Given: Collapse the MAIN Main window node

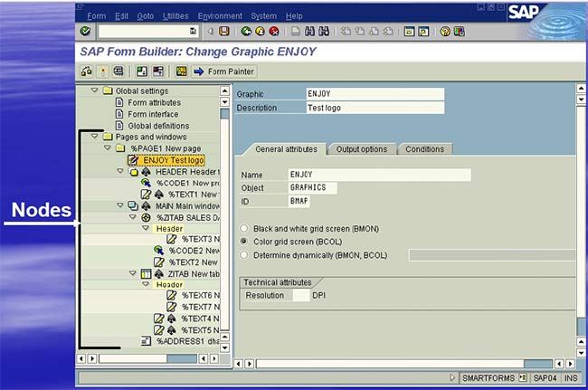Looking at the screenshot, I should 120,205.
